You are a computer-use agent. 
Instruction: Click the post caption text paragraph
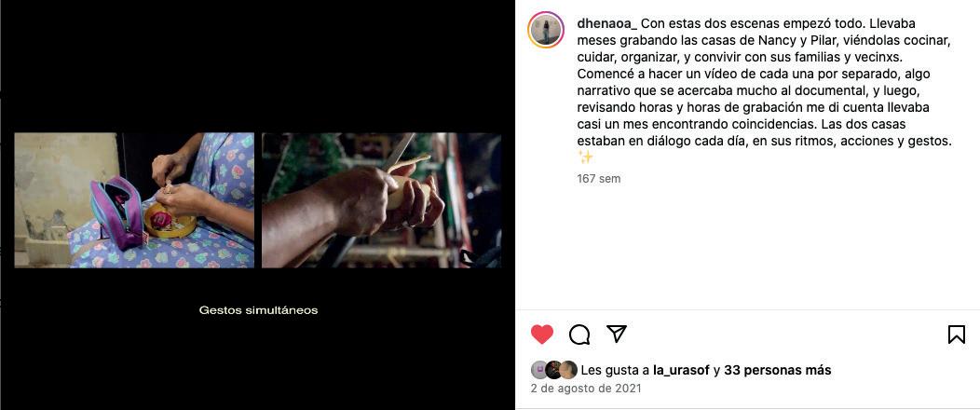[765, 90]
